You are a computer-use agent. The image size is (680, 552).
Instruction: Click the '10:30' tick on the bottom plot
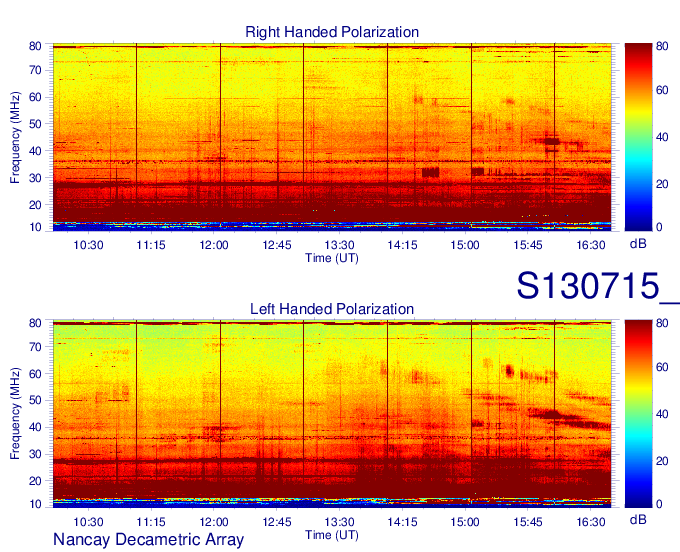coord(88,522)
